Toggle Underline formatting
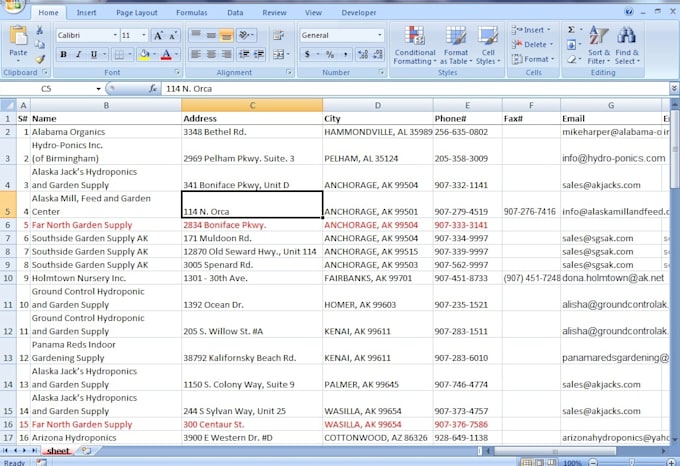 click(93, 55)
